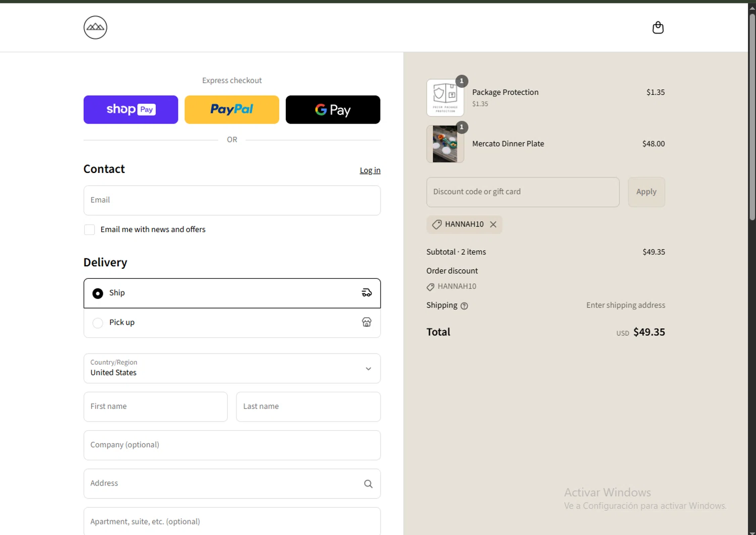The height and width of the screenshot is (535, 756).
Task: Click the store pickup icon
Action: (x=367, y=322)
